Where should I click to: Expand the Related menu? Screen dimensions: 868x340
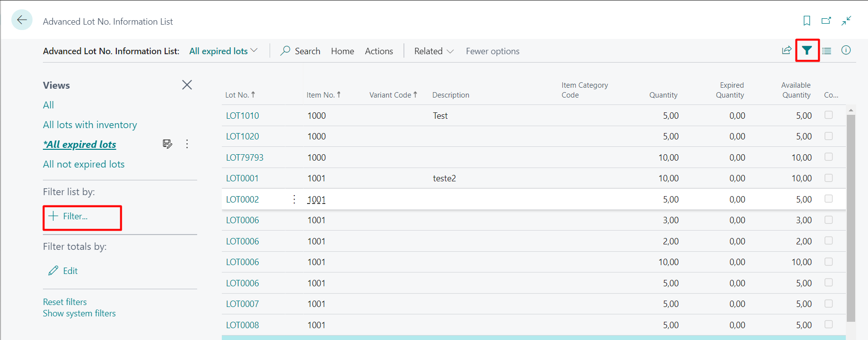[433, 51]
